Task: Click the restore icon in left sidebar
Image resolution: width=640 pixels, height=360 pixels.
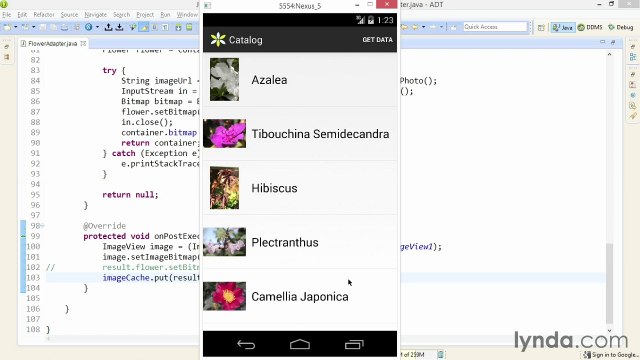Action: (7, 47)
